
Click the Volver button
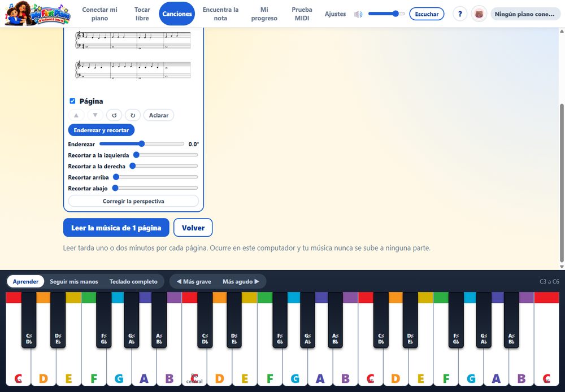pyautogui.click(x=193, y=228)
